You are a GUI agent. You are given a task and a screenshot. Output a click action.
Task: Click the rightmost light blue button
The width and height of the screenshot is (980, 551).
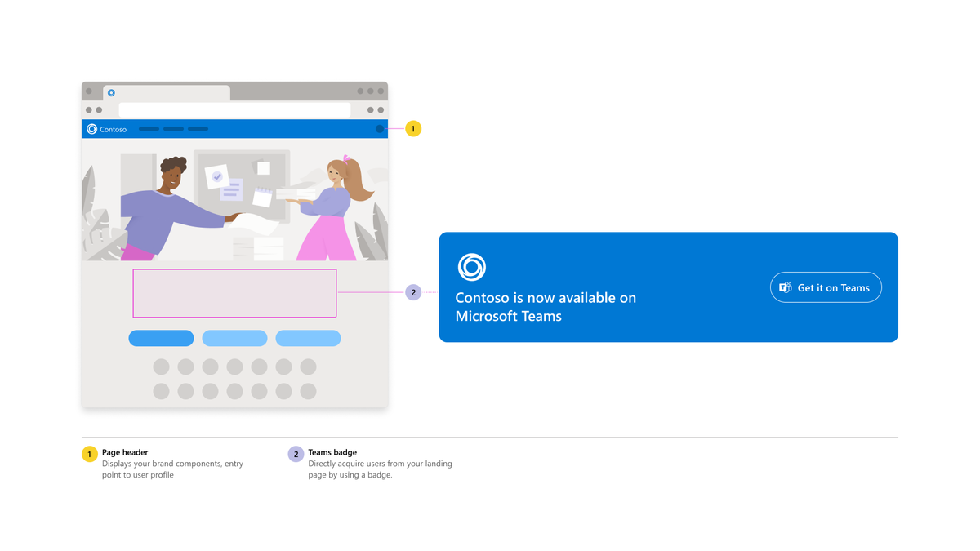(x=308, y=338)
